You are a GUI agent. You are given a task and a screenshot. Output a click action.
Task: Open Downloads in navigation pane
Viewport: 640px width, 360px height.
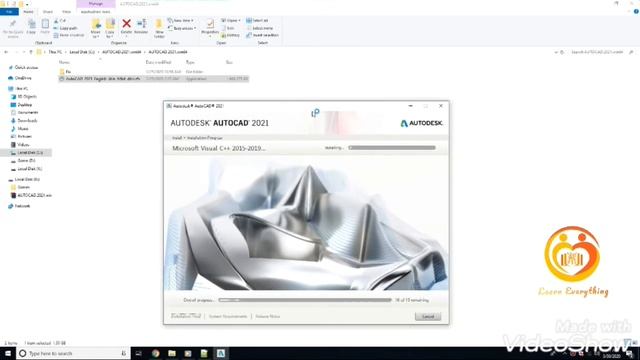click(24, 121)
